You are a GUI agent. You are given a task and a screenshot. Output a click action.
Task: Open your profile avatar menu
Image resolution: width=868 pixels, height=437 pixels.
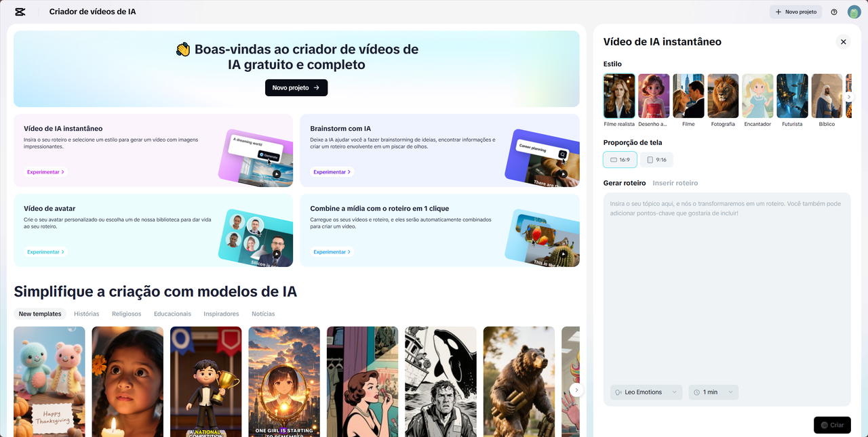pyautogui.click(x=854, y=12)
